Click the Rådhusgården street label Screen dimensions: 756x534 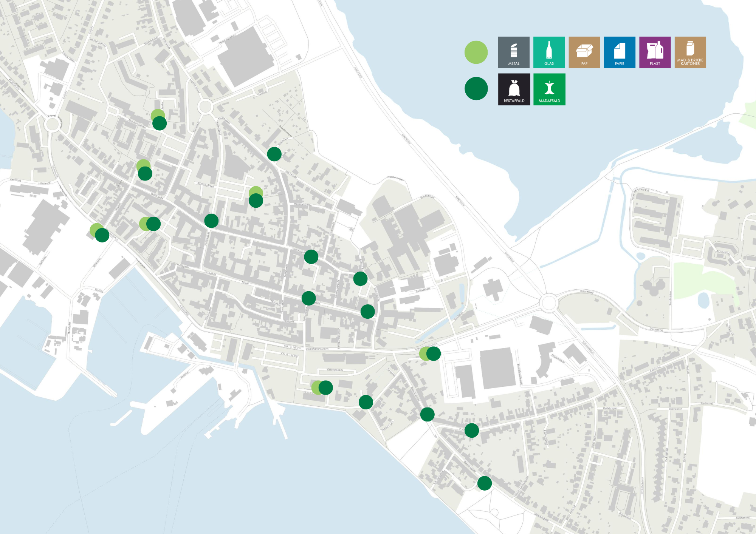click(206, 185)
